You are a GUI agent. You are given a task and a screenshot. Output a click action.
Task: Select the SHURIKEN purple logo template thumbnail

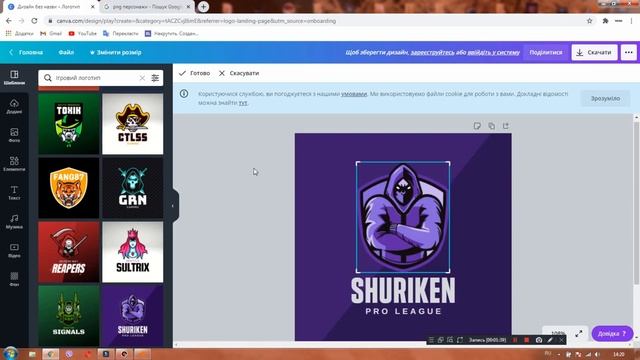(x=133, y=316)
